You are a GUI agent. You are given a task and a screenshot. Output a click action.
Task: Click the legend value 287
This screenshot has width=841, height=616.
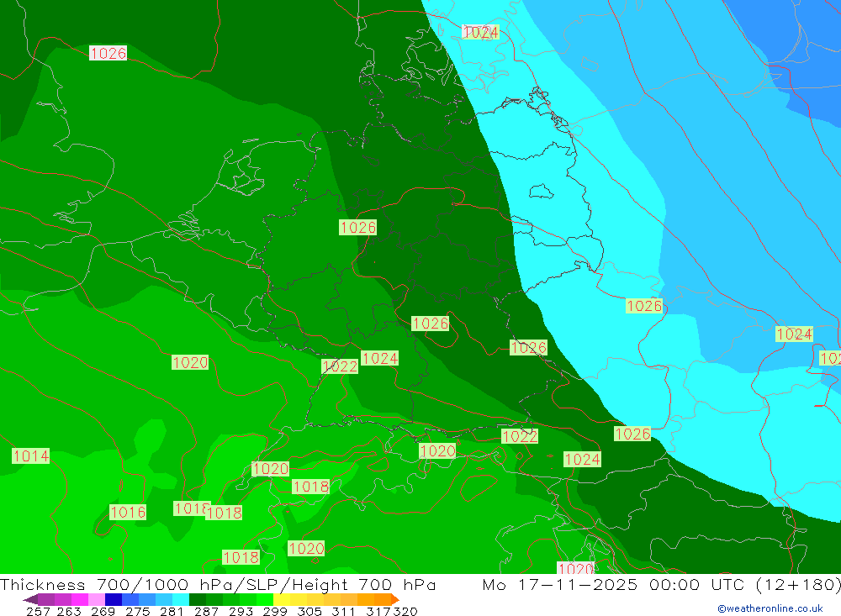click(206, 611)
